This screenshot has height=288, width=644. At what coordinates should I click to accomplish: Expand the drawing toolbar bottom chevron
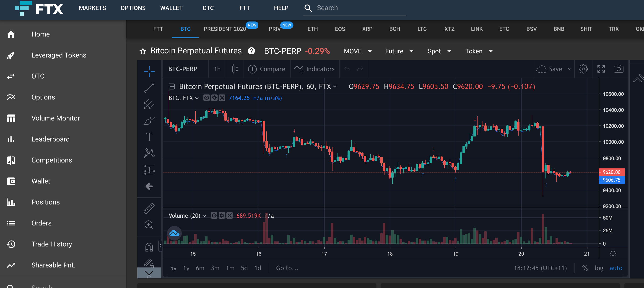(x=149, y=273)
